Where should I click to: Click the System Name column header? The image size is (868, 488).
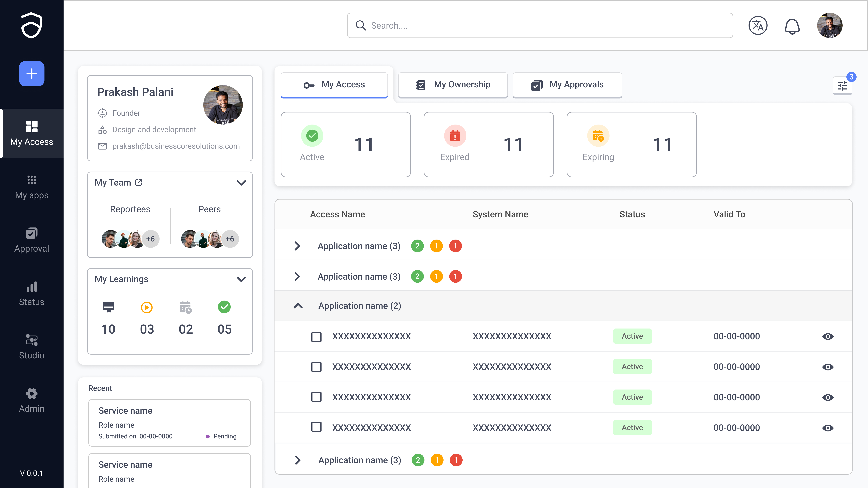tap(500, 214)
